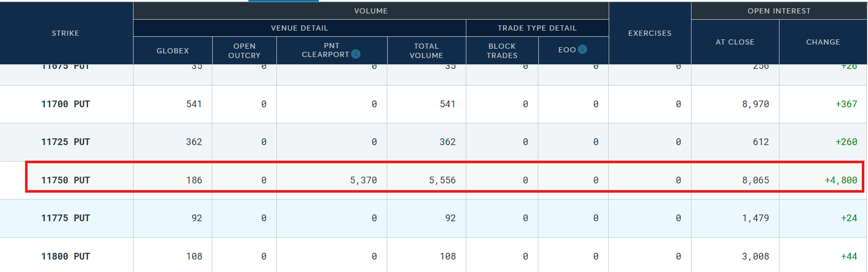Click the Globex column header

(x=173, y=51)
